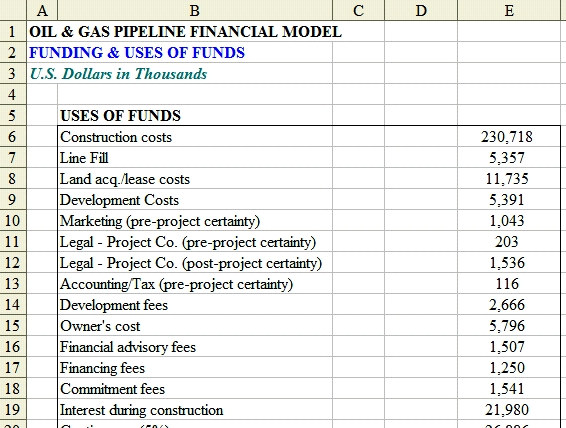Viewport: 566px width, 428px height.
Task: Select row header 15
Action: point(13,325)
